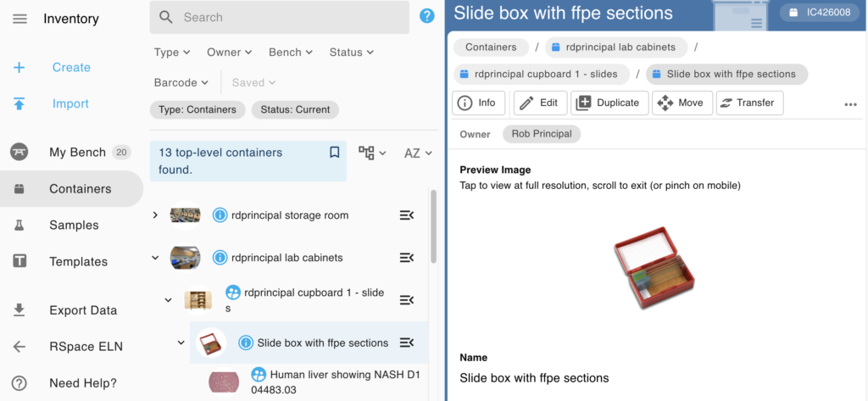Collapse the rdprincipal lab cabinets node

pyautogui.click(x=156, y=258)
